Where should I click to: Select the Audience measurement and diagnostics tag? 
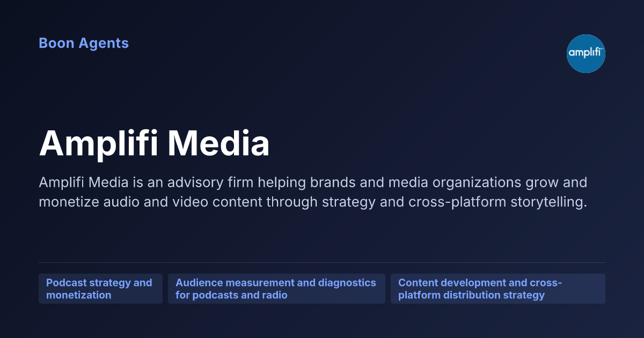click(276, 289)
